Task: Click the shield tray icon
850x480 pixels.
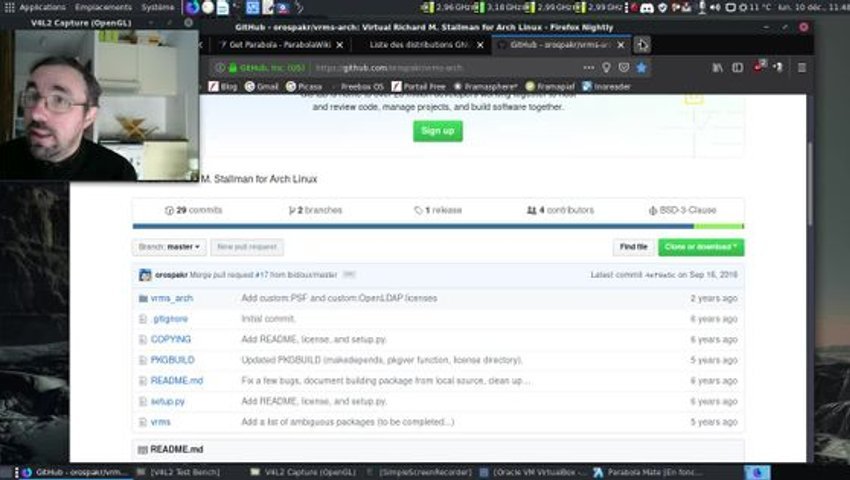Action: tap(662, 8)
